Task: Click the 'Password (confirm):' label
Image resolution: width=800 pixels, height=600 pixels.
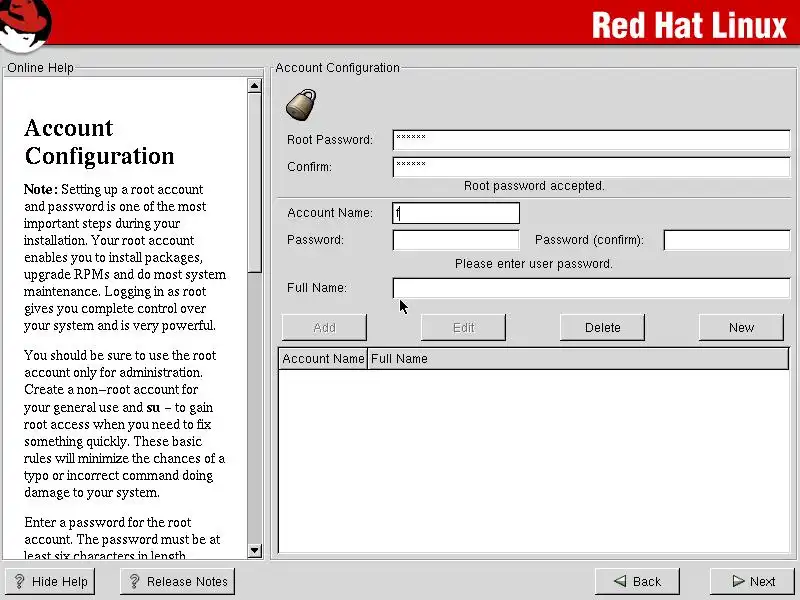Action: point(589,240)
